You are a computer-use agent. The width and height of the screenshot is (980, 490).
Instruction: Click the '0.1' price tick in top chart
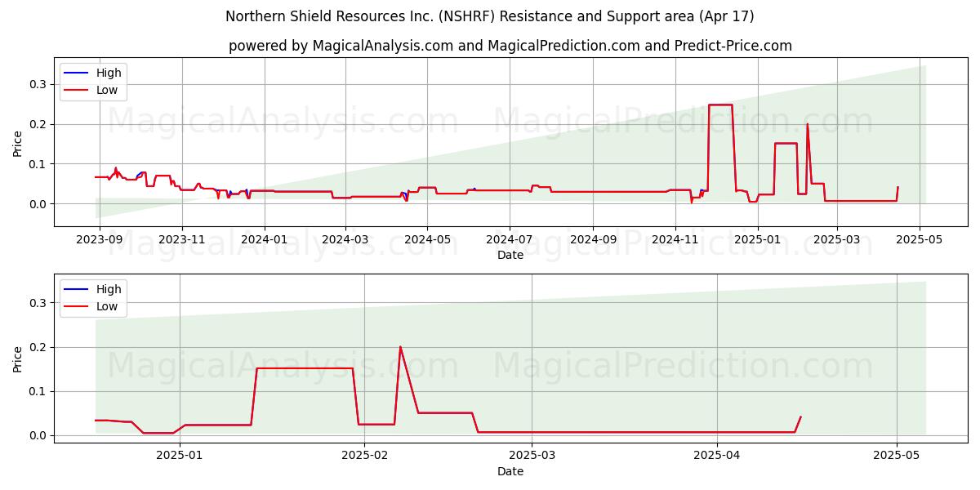[x=39, y=164]
